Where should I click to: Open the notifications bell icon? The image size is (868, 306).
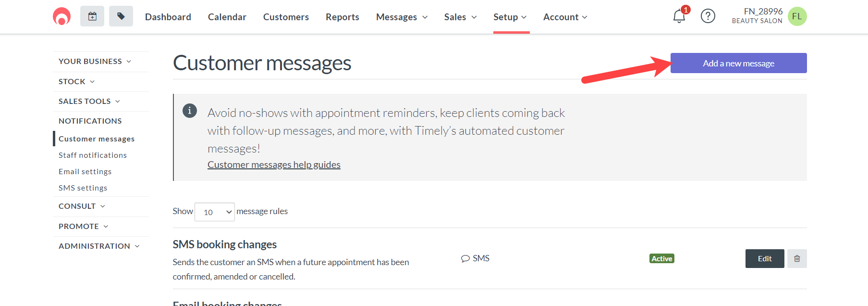[679, 16]
